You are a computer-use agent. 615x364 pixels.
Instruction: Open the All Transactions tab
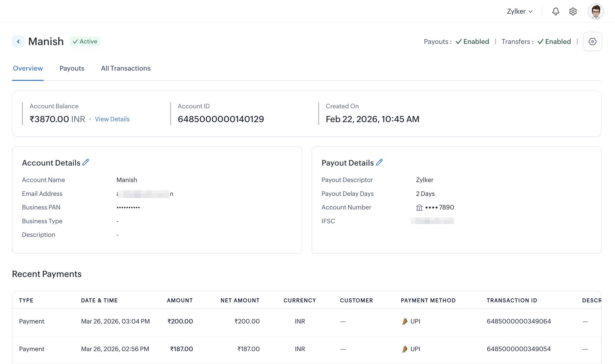(126, 68)
